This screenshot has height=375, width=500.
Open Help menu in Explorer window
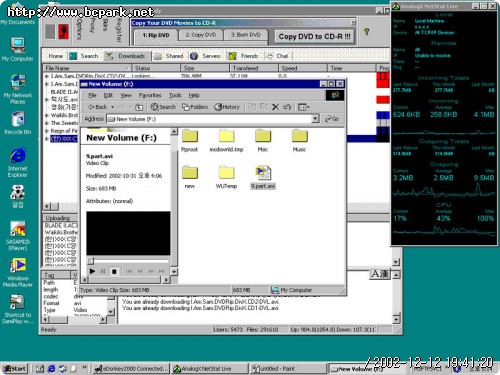pyautogui.click(x=194, y=95)
